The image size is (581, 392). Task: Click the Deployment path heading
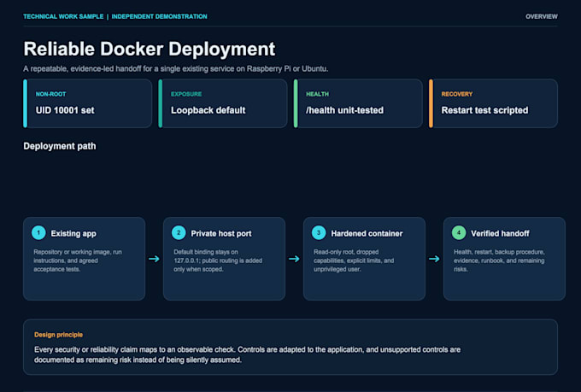(60, 146)
